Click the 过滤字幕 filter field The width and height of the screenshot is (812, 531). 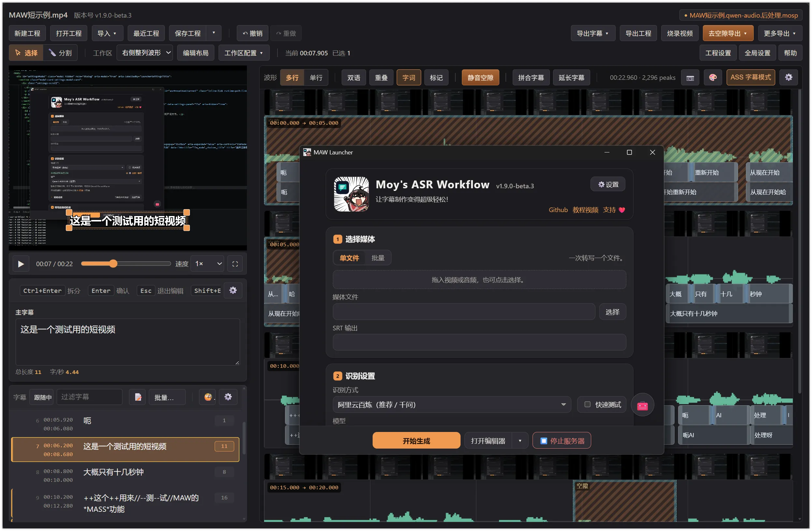tap(90, 397)
